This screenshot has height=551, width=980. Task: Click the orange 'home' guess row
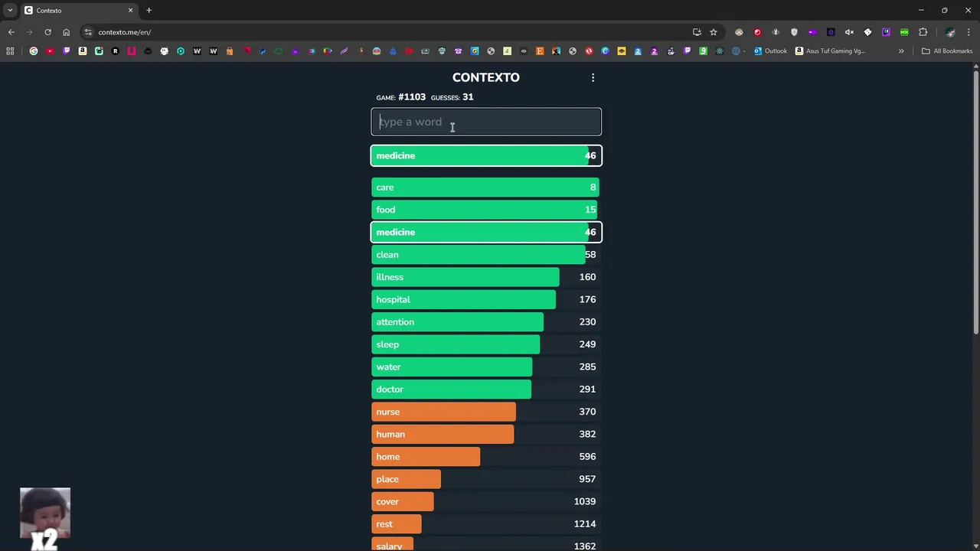click(486, 456)
